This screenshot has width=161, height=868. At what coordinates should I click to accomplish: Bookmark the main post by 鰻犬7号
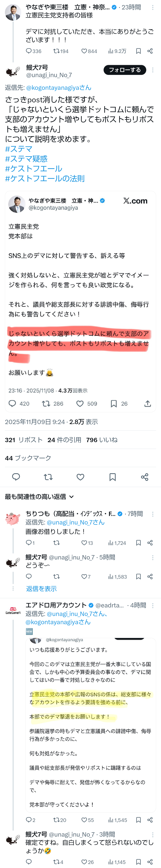(x=113, y=477)
